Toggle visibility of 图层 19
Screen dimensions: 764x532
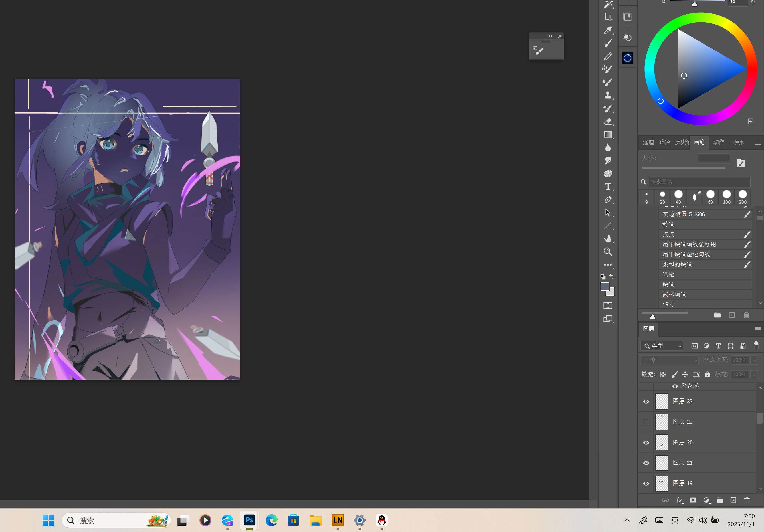pos(646,483)
